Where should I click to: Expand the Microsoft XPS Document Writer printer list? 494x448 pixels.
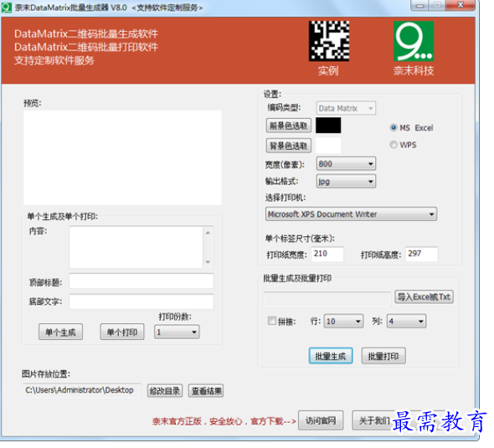click(351, 214)
